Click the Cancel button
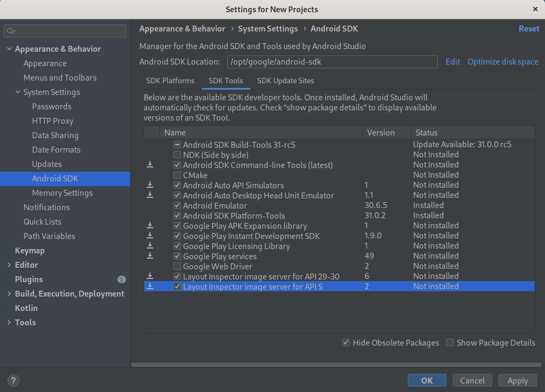545x392 pixels. click(x=472, y=381)
